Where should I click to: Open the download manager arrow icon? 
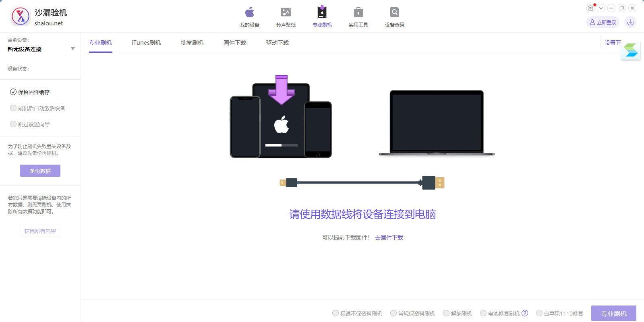630,22
